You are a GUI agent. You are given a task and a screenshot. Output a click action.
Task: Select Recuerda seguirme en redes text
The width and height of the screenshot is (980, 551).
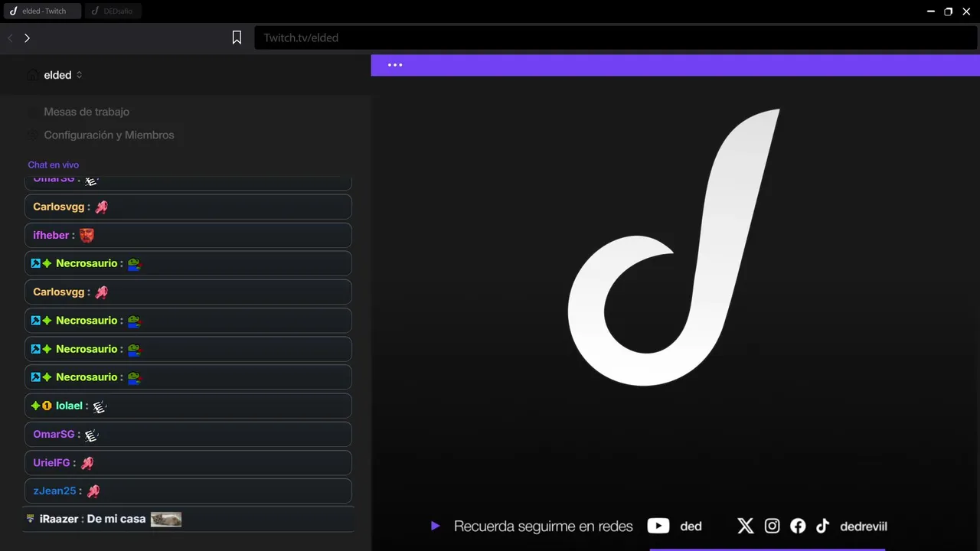544,527
